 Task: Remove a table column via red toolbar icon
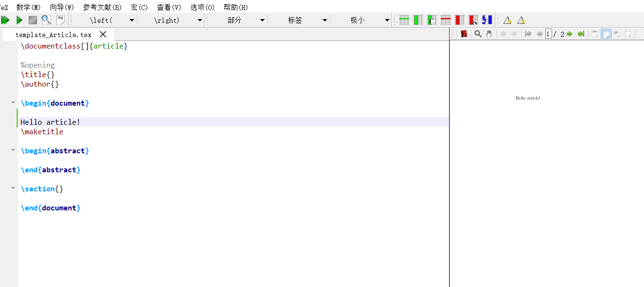[x=459, y=20]
